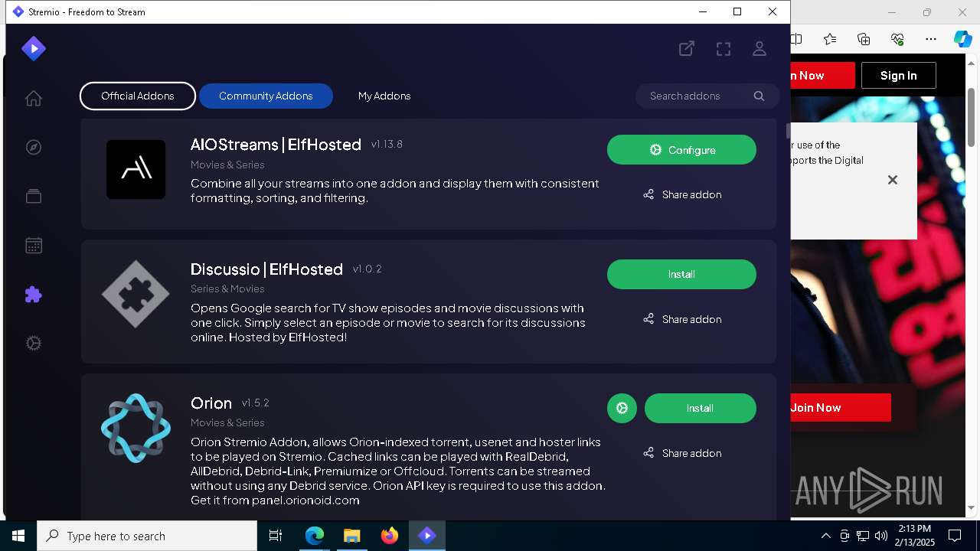Configure the AIOStreams addon
Image resolution: width=980 pixels, height=551 pixels.
681,149
